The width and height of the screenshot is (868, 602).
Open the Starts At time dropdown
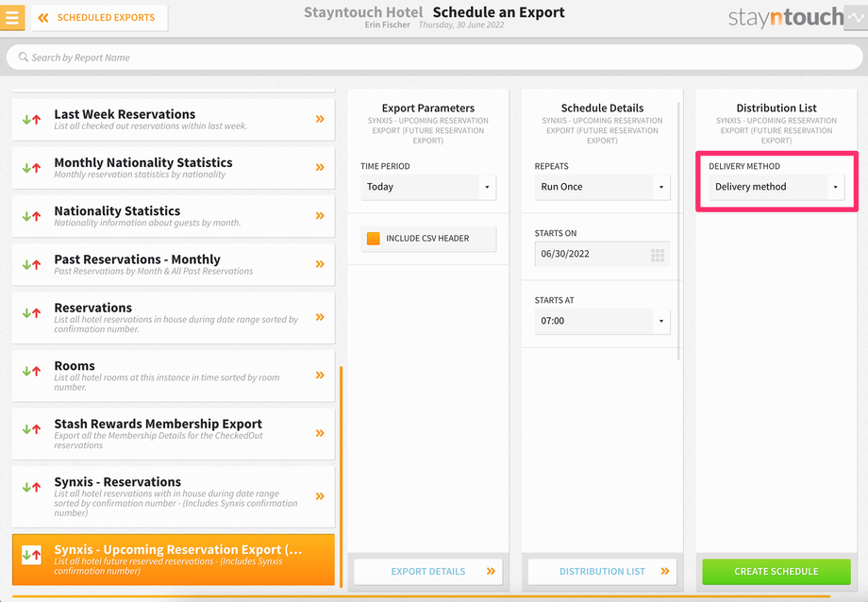602,321
